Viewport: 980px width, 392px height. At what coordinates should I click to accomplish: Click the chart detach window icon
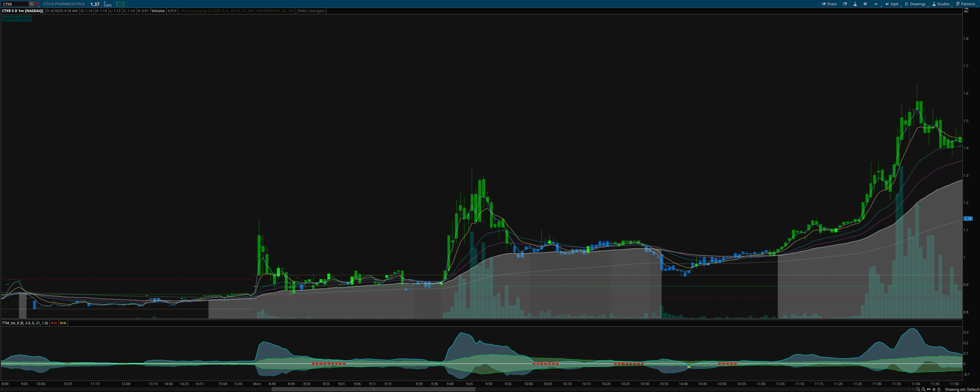(x=845, y=4)
